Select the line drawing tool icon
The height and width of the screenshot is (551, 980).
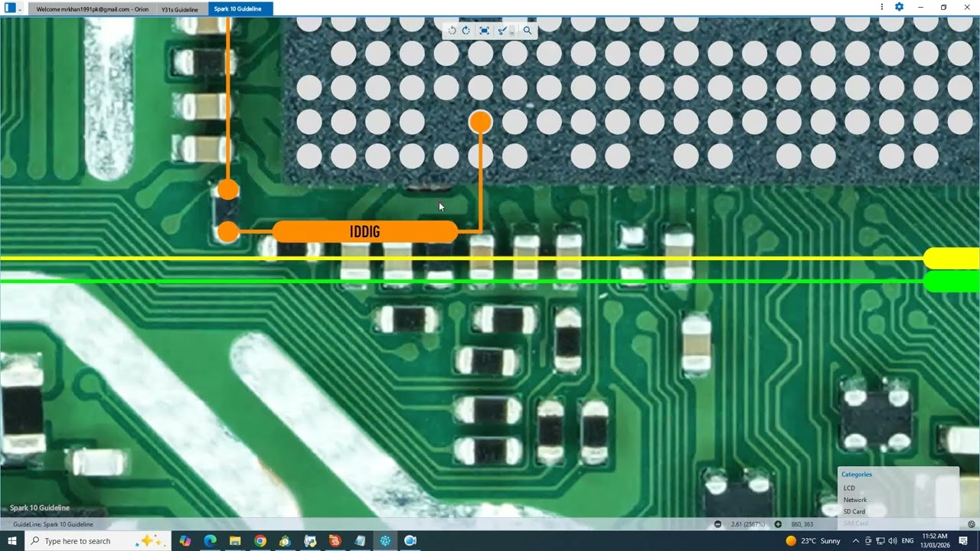point(502,31)
